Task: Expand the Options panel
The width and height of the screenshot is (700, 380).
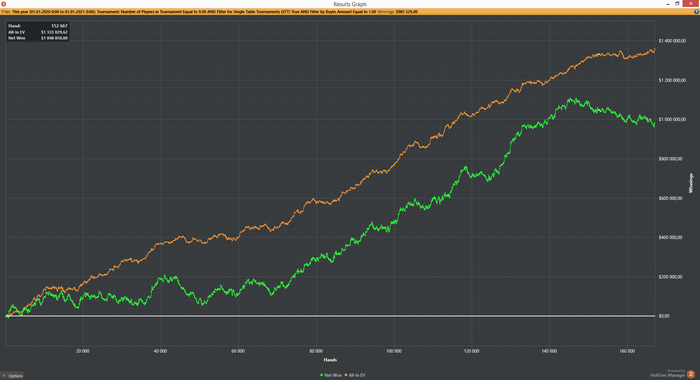Action: click(x=12, y=376)
